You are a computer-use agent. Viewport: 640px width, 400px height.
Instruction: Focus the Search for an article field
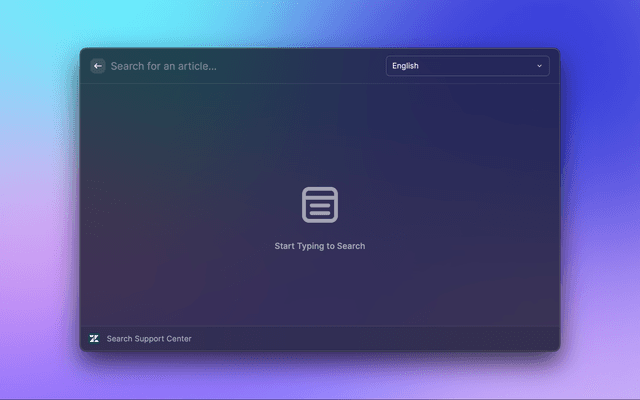(240, 66)
